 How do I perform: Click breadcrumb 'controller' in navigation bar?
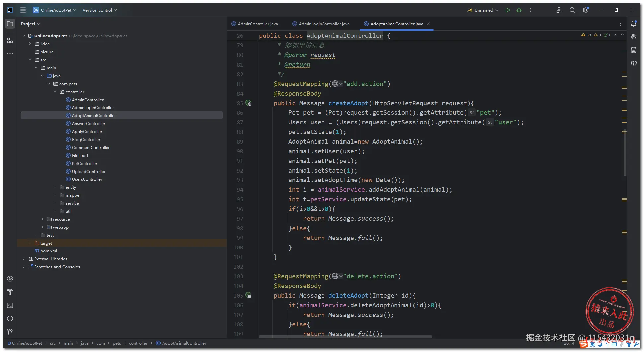(138, 343)
